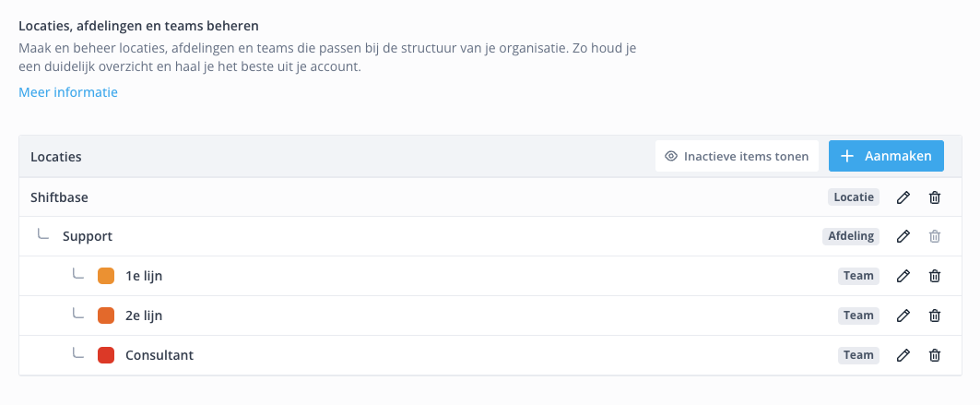The image size is (980, 405).
Task: Click the Afdeling tag on Support
Action: click(x=851, y=236)
